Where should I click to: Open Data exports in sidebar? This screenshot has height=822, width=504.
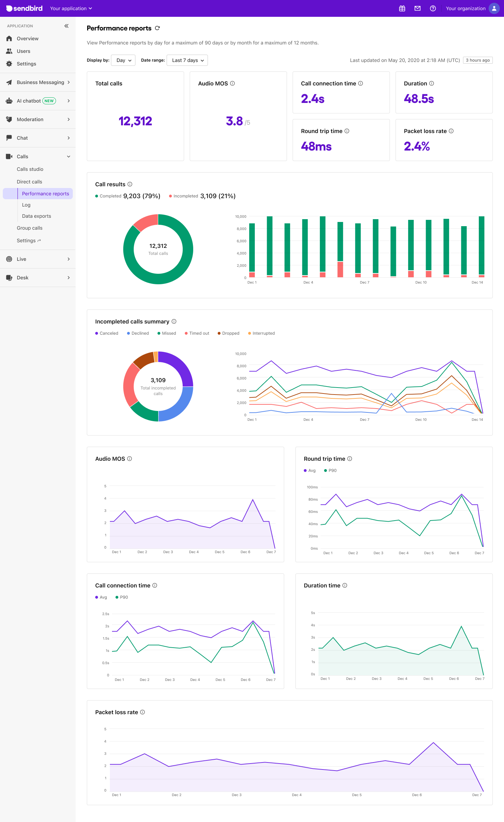pos(36,216)
